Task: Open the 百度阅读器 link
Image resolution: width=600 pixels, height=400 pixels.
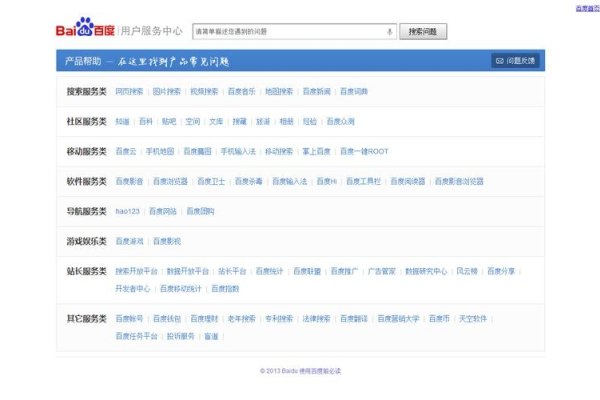Action: pyautogui.click(x=408, y=181)
